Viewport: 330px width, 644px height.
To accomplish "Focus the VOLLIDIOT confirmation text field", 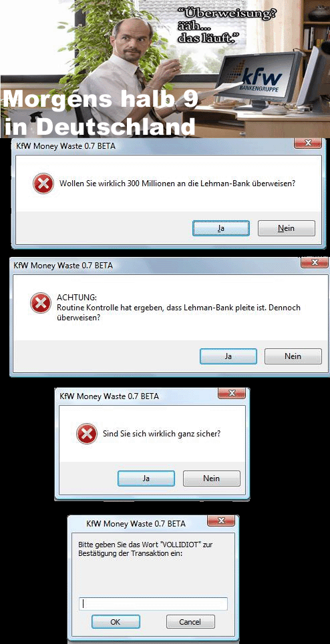I will coord(153,603).
